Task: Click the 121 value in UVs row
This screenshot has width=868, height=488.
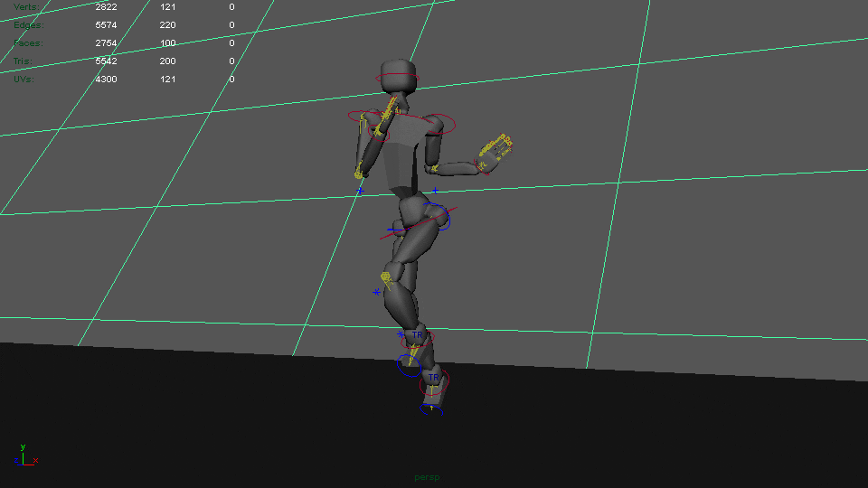Action: coord(168,80)
